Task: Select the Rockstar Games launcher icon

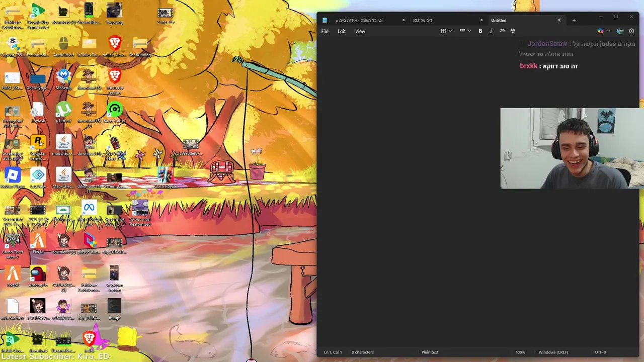Action: coord(38,148)
